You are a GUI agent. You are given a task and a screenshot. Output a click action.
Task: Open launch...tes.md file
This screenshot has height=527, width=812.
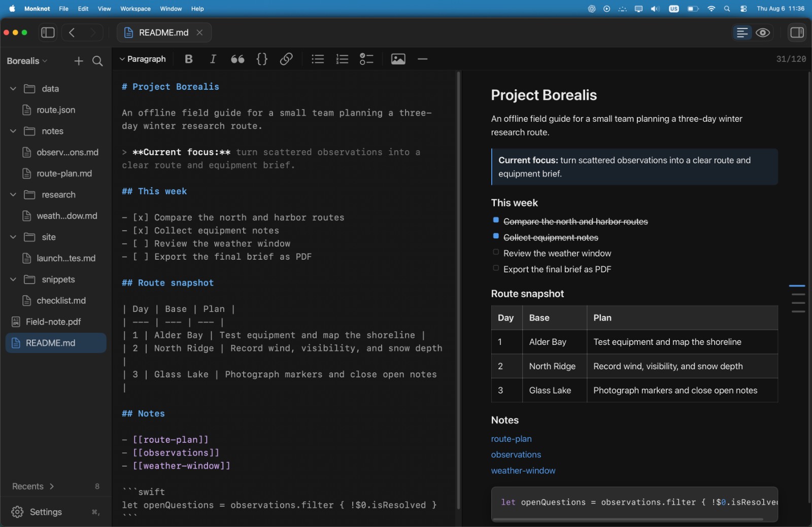[x=56, y=258]
